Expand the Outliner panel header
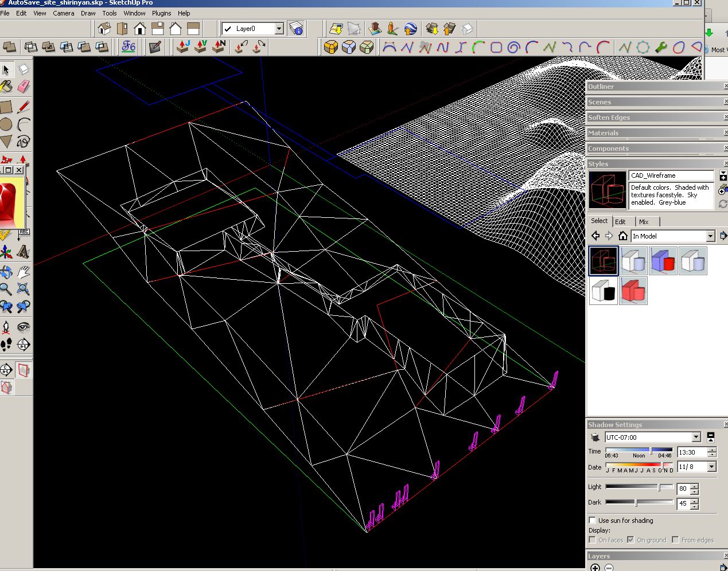Viewport: 728px width, 571px height. coord(601,87)
